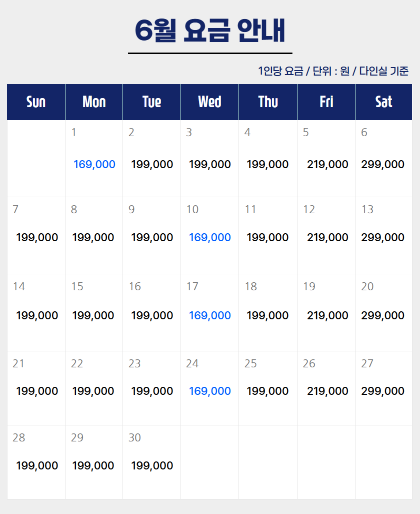This screenshot has height=514, width=420.
Task: Click the blue 169,000 price on June 1
Action: [x=94, y=164]
